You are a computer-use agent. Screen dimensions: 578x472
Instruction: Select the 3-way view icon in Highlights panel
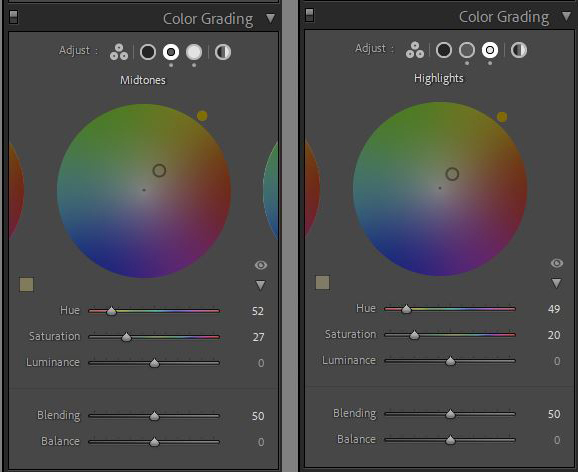click(x=415, y=50)
